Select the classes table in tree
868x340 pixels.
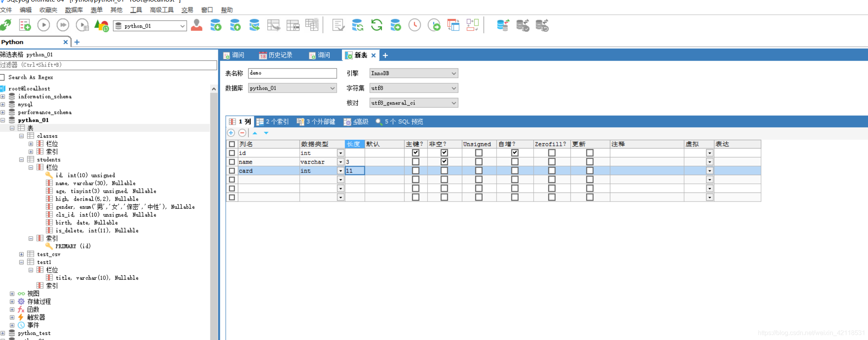(47, 136)
